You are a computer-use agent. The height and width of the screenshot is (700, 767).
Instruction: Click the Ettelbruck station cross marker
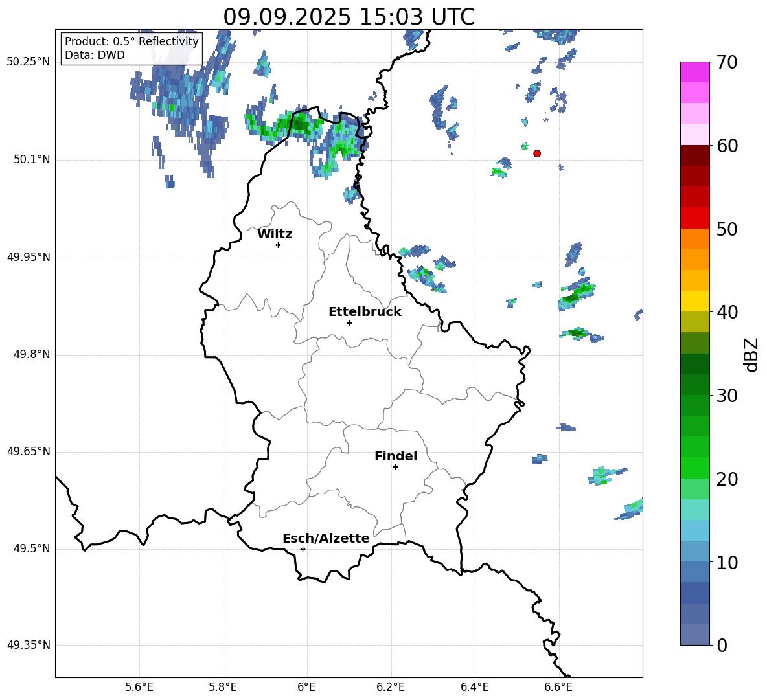(349, 322)
